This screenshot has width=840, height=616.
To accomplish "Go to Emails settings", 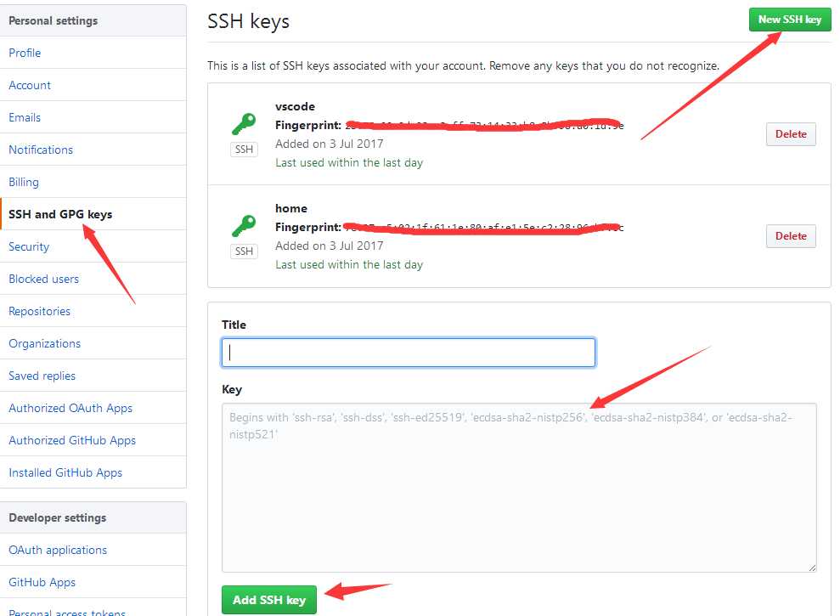I will coord(25,117).
